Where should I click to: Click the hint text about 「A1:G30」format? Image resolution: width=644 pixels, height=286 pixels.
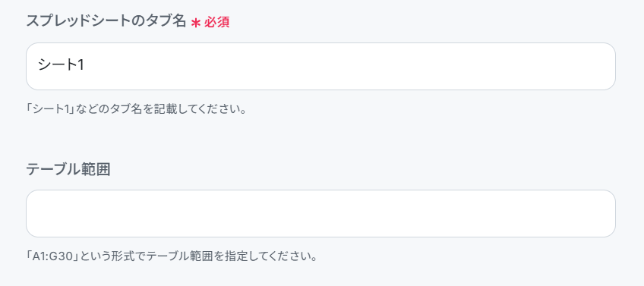pyautogui.click(x=172, y=257)
